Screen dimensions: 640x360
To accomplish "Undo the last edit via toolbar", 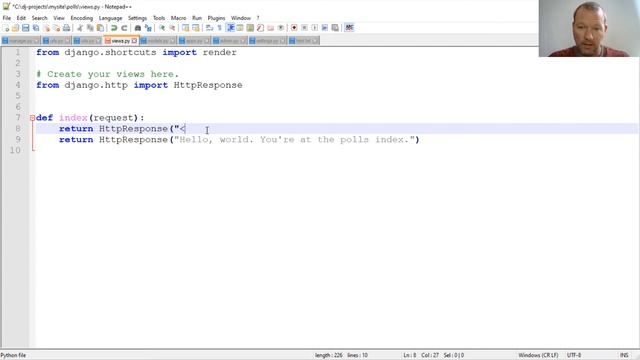I will click(114, 28).
